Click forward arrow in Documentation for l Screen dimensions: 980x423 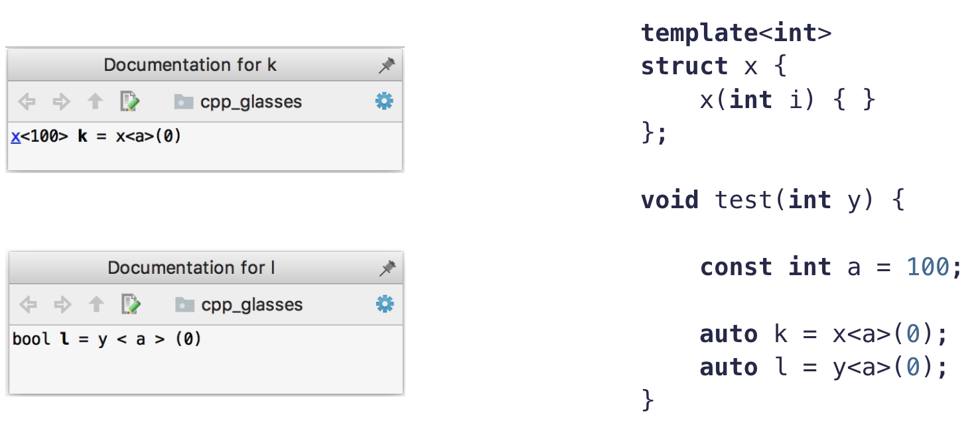[62, 304]
